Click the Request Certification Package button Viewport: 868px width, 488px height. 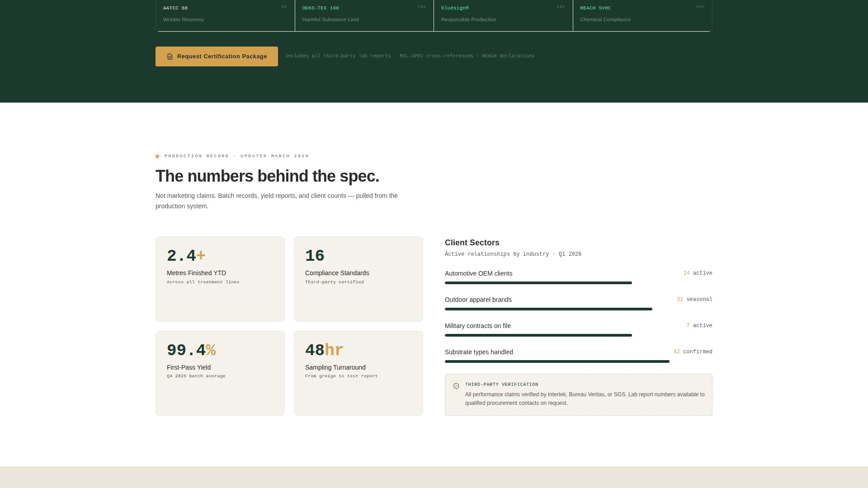[217, 56]
